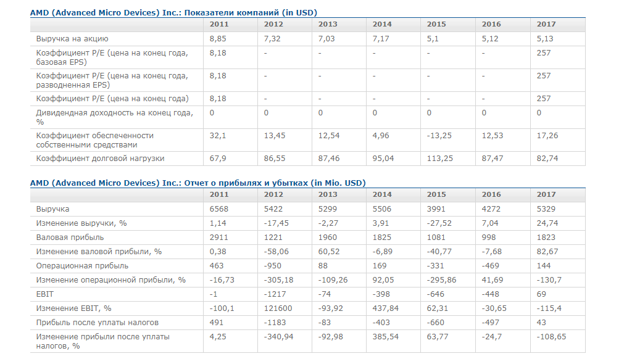Click the value 95,04 in 'Коэффициент долговой нагрузки'
Image resolution: width=632 pixels, height=364 pixels.
click(x=383, y=159)
